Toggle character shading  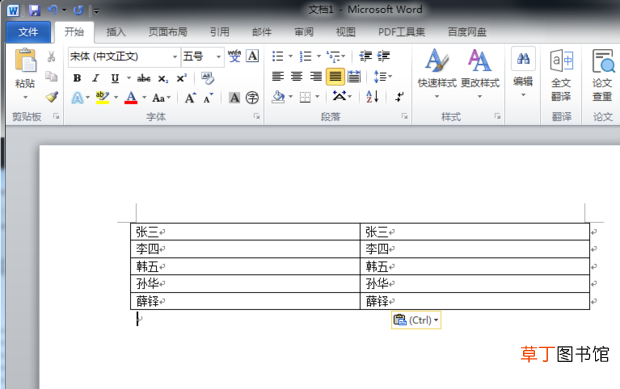pyautogui.click(x=234, y=97)
